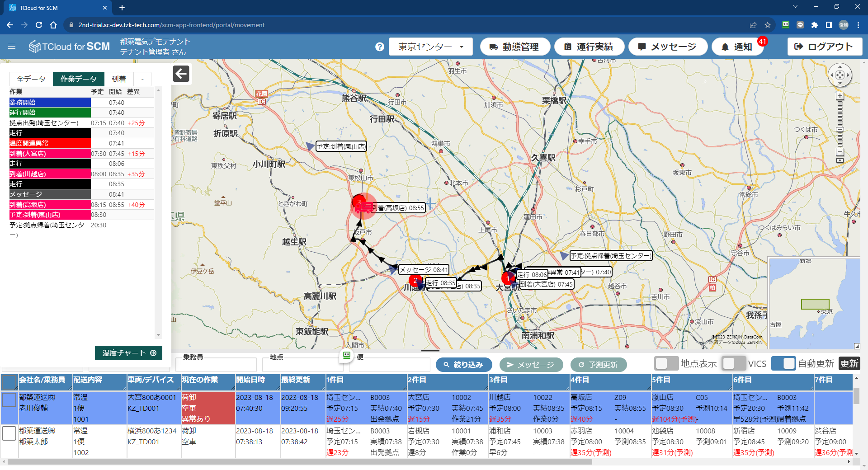
Task: Open the hamburger menu beside the TCloud logo
Action: click(12, 47)
